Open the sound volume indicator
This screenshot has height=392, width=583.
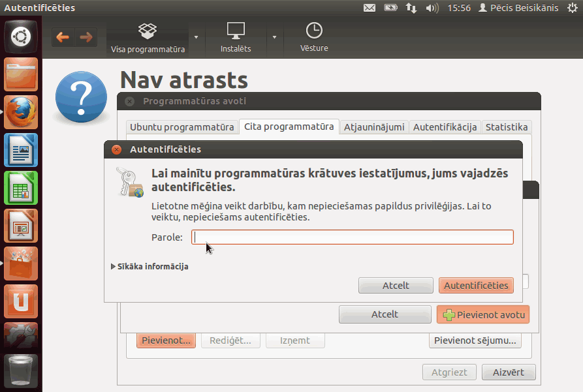coord(432,8)
